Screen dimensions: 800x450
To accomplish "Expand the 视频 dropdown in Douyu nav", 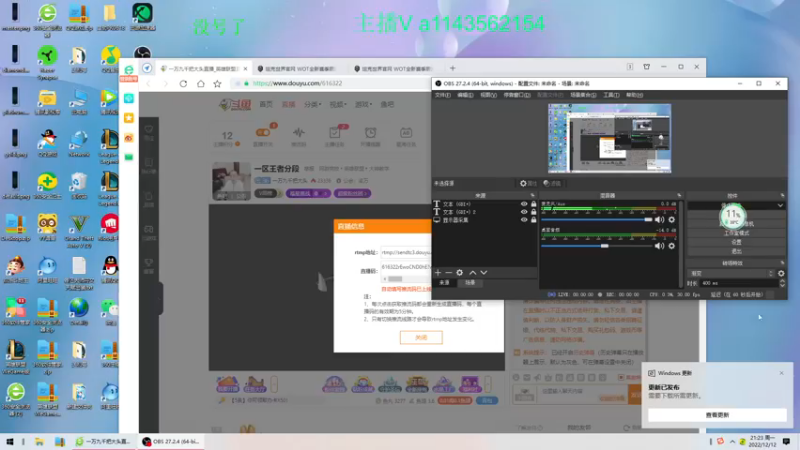I will [x=337, y=105].
